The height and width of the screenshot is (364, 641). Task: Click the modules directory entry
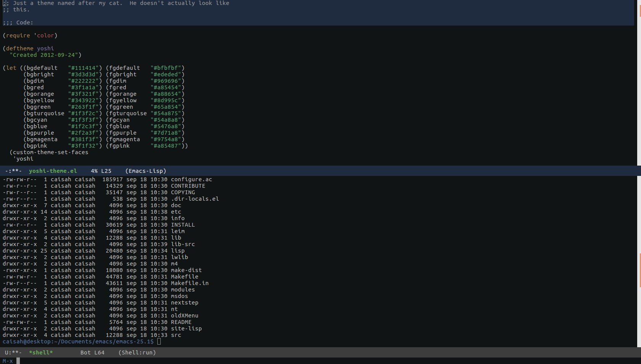183,290
